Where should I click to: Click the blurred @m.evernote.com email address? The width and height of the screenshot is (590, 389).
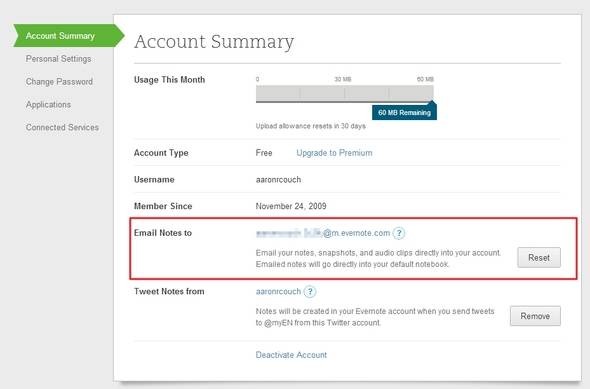[323, 233]
